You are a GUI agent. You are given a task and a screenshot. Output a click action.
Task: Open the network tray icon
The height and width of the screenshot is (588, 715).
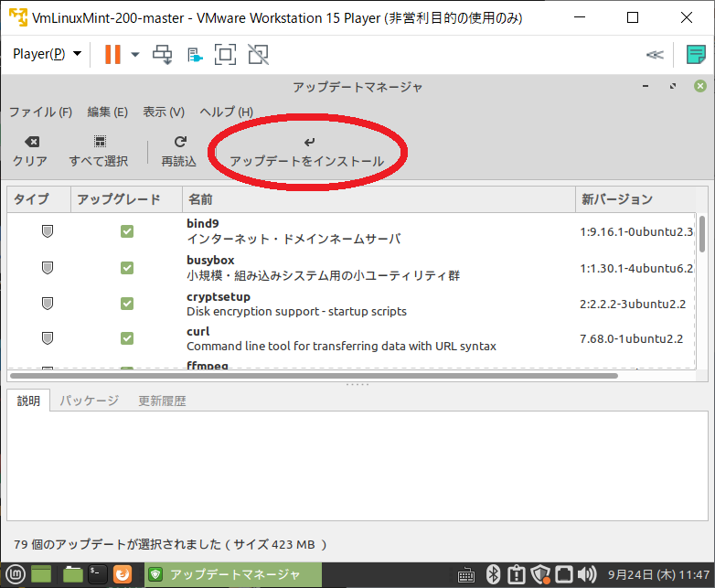pos(564,575)
